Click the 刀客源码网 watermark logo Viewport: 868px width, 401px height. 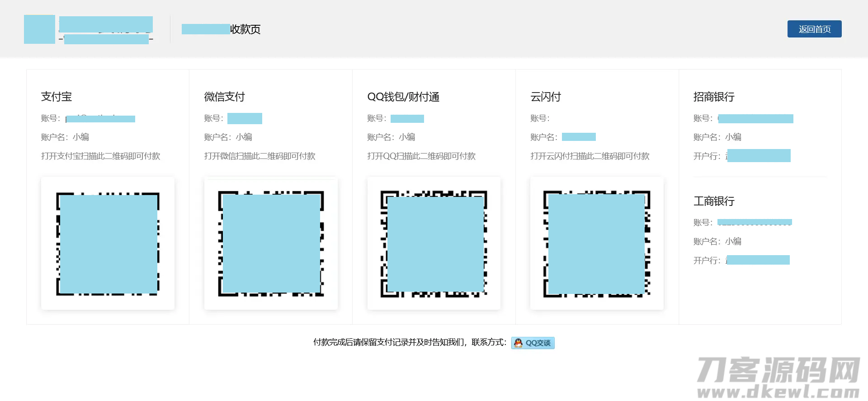[778, 377]
